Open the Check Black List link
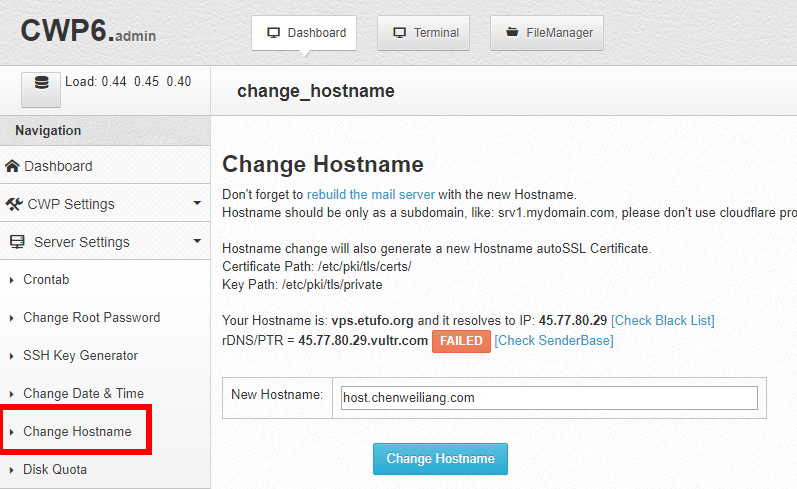This screenshot has width=797, height=489. (x=662, y=320)
